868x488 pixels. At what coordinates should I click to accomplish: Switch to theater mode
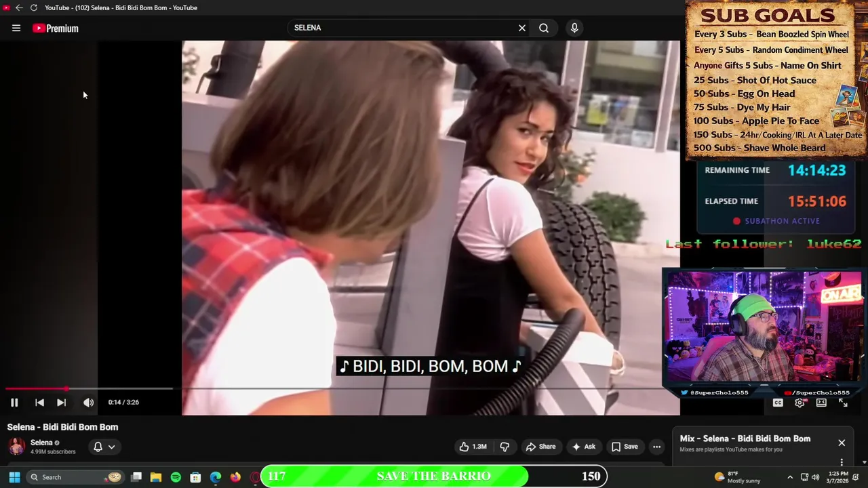821,403
